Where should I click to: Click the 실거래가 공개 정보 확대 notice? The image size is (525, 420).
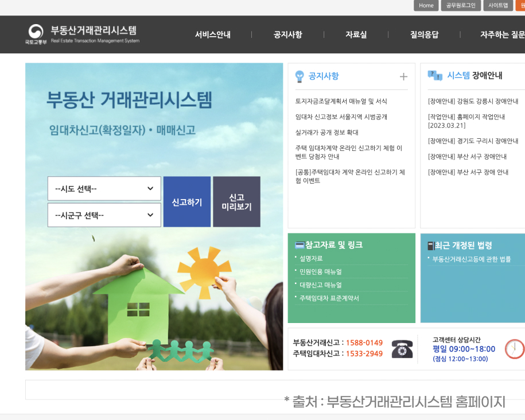point(328,133)
